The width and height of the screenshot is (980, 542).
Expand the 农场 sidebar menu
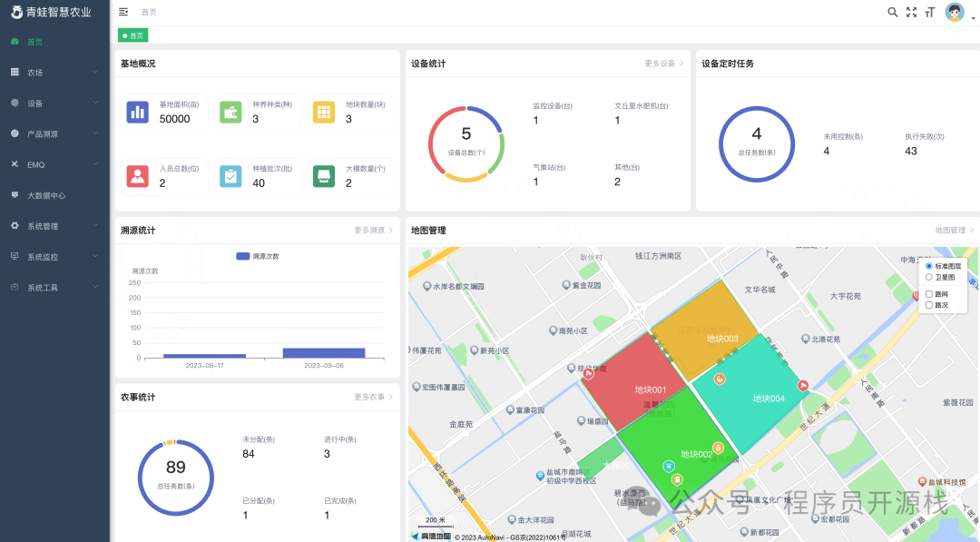click(54, 72)
